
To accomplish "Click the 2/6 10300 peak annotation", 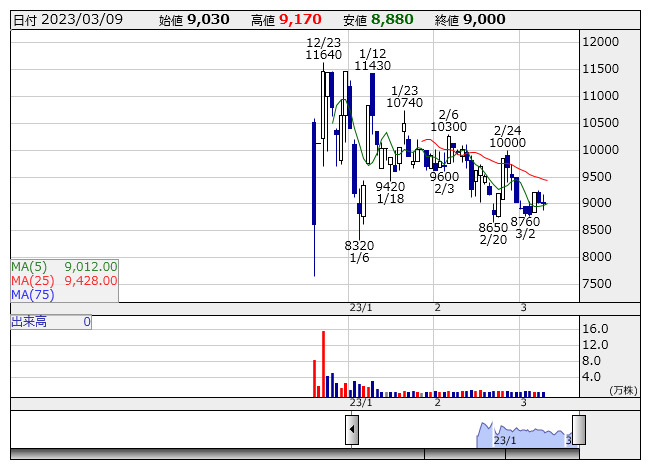I will tap(449, 120).
